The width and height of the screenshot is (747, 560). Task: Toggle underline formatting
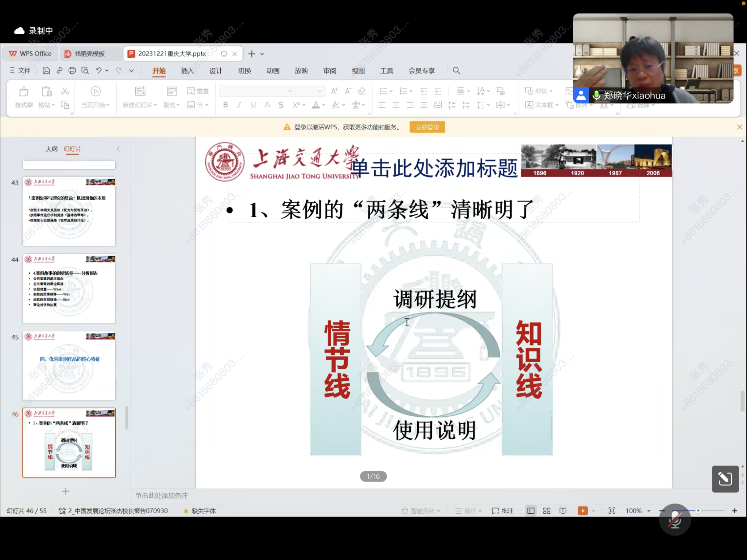point(253,105)
